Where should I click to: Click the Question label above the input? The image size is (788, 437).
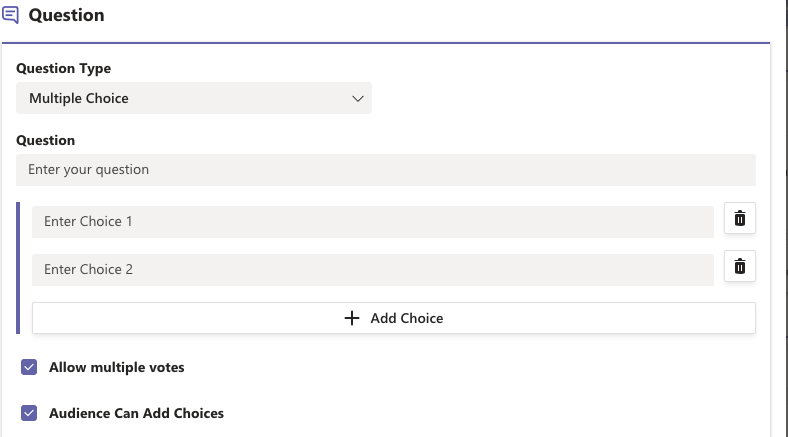pos(46,140)
